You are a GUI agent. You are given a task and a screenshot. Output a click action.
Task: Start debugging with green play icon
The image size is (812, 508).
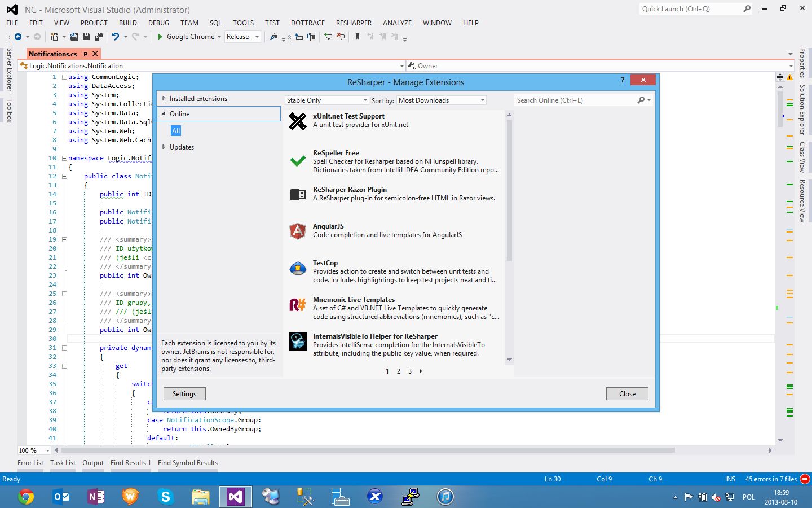160,37
